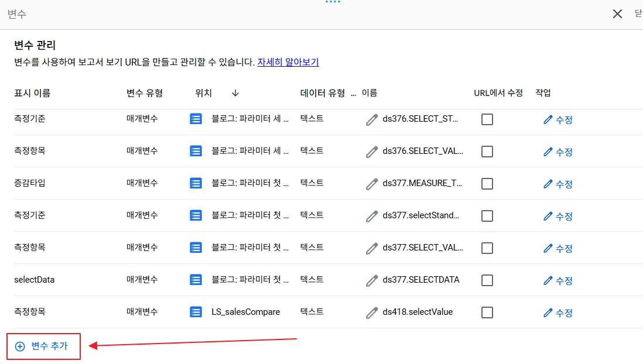
Task: Tick the URL checkbox for ds377.SELECTDATA
Action: point(487,280)
